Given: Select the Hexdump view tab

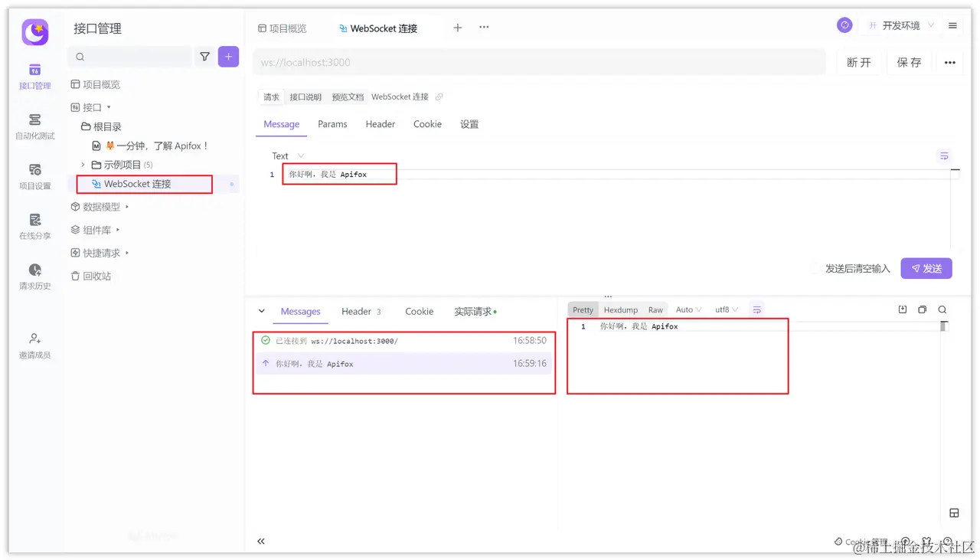Looking at the screenshot, I should coord(621,309).
